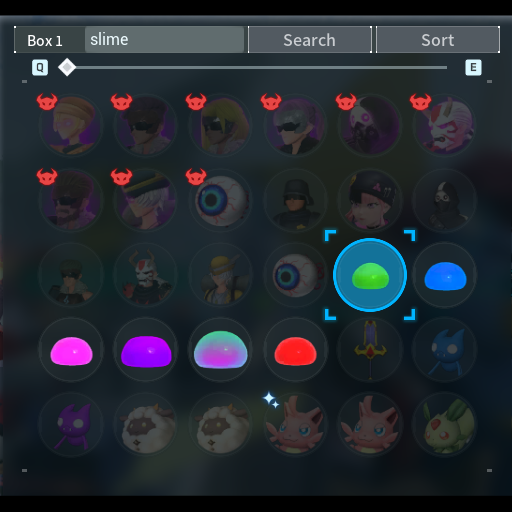Pick the horned demon mask samurai
Screen dimensions: 512x512
click(146, 275)
